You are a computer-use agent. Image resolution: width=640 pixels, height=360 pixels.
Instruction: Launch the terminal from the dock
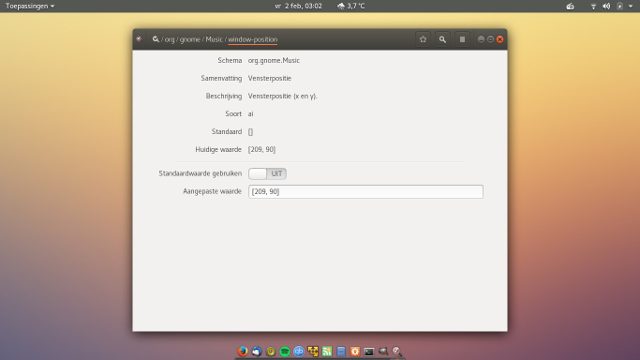(x=369, y=351)
